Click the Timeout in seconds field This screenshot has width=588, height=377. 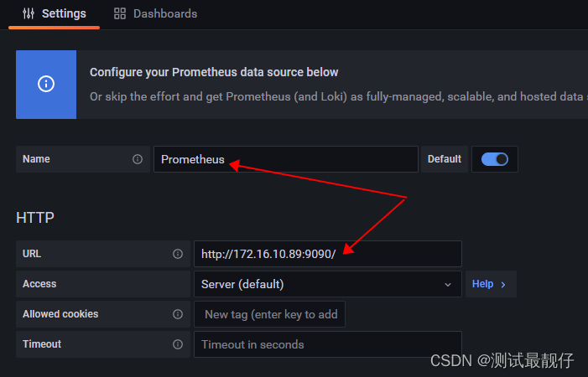[x=328, y=344]
